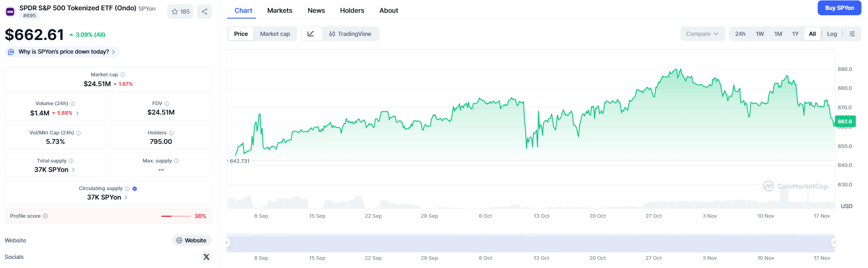Viewport: 868px width, 268px height.
Task: Click the Profile score 36% progress bar
Action: (176, 216)
